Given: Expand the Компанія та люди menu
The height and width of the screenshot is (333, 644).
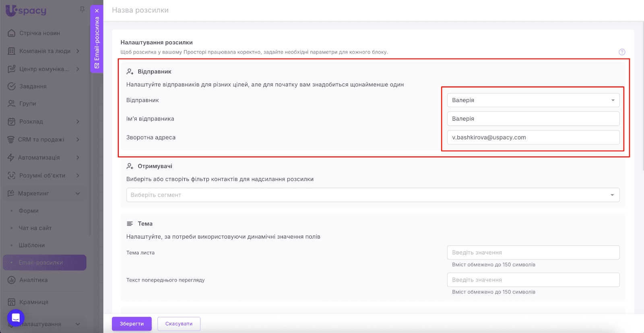Looking at the screenshot, I should pyautogui.click(x=78, y=51).
